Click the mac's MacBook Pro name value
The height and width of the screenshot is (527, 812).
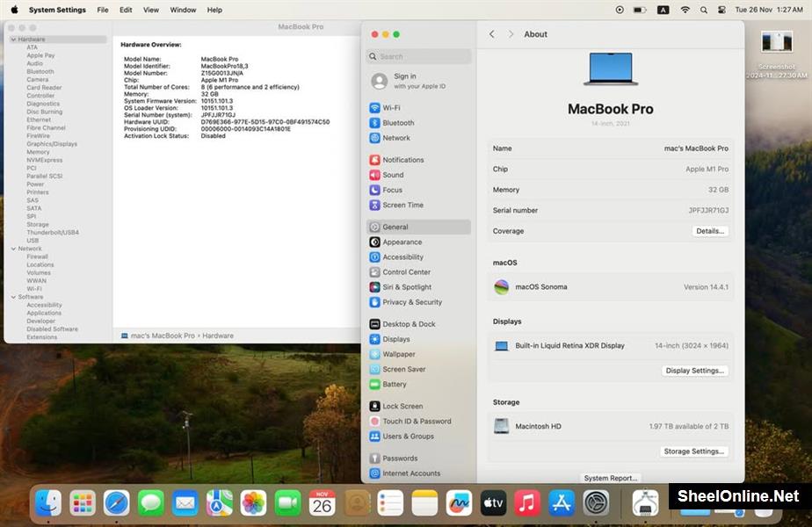(696, 148)
